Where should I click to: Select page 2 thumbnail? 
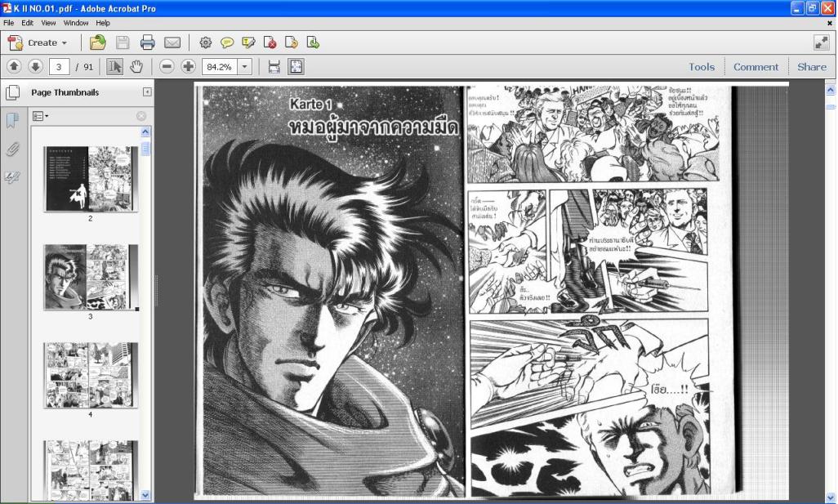[91, 179]
